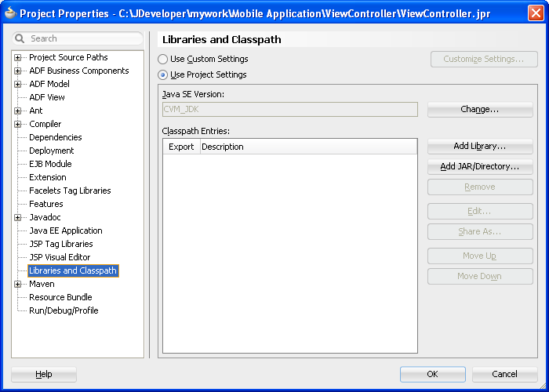Close the Project Properties dialog
Screen dimensions: 549x392
(x=536, y=13)
